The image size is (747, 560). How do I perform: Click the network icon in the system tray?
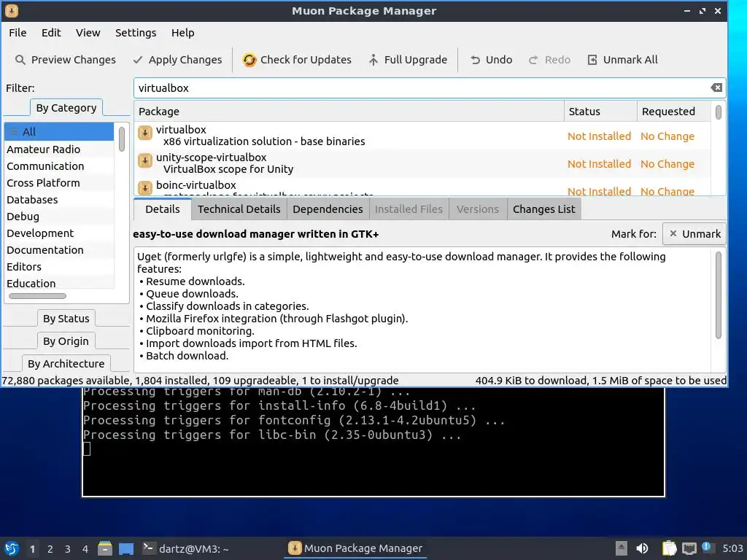pyautogui.click(x=689, y=549)
